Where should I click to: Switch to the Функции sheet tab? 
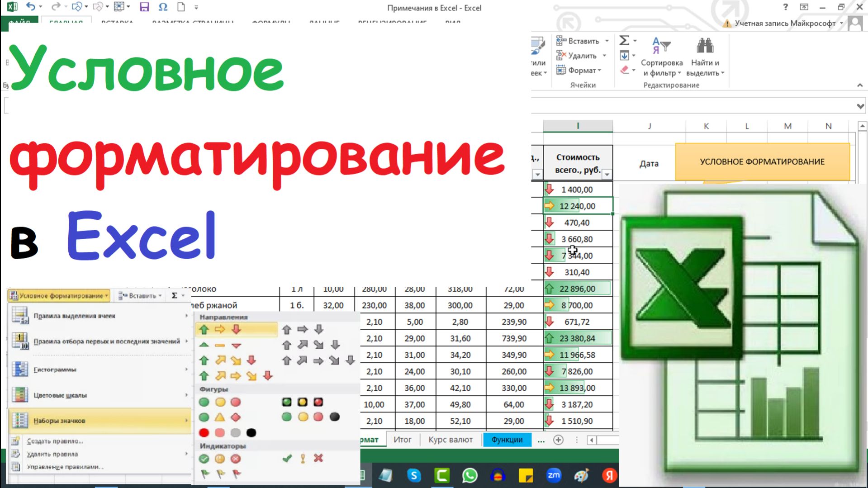(x=507, y=440)
